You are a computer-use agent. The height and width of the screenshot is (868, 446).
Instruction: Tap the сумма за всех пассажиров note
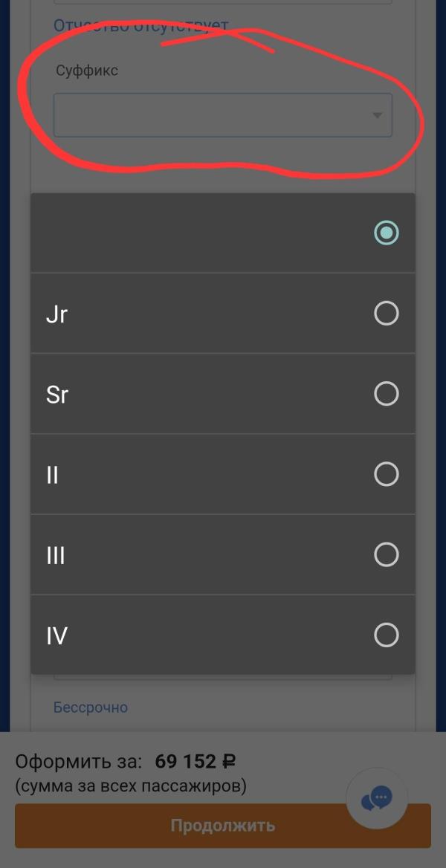[131, 786]
